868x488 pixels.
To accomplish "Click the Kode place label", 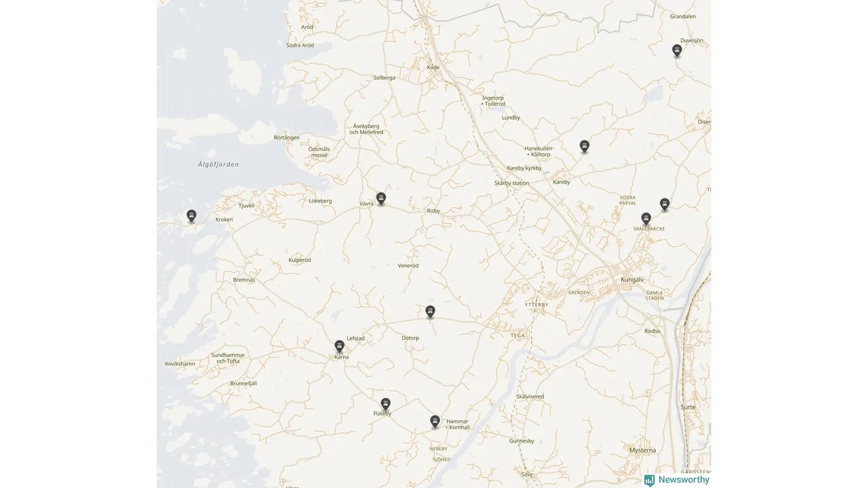I will pyautogui.click(x=433, y=67).
